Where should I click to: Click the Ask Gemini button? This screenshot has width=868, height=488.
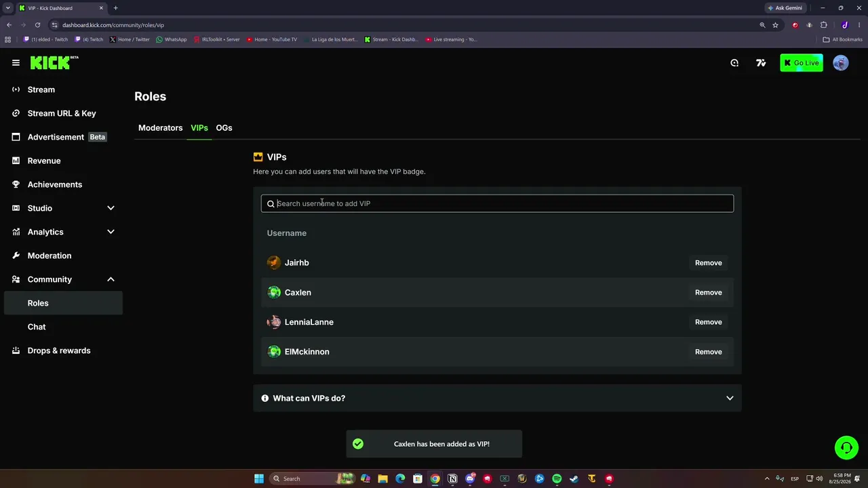pyautogui.click(x=785, y=8)
